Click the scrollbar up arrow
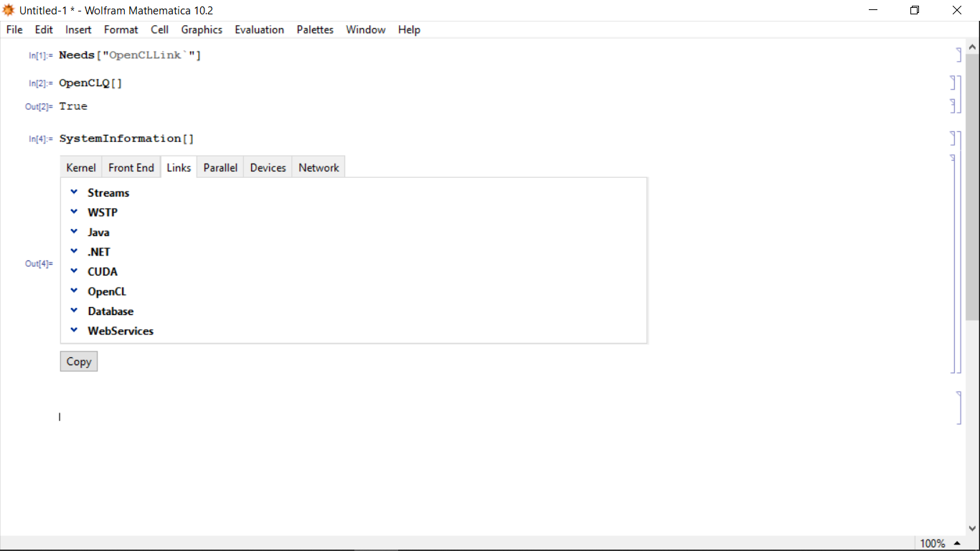This screenshot has width=980, height=551. tap(973, 47)
